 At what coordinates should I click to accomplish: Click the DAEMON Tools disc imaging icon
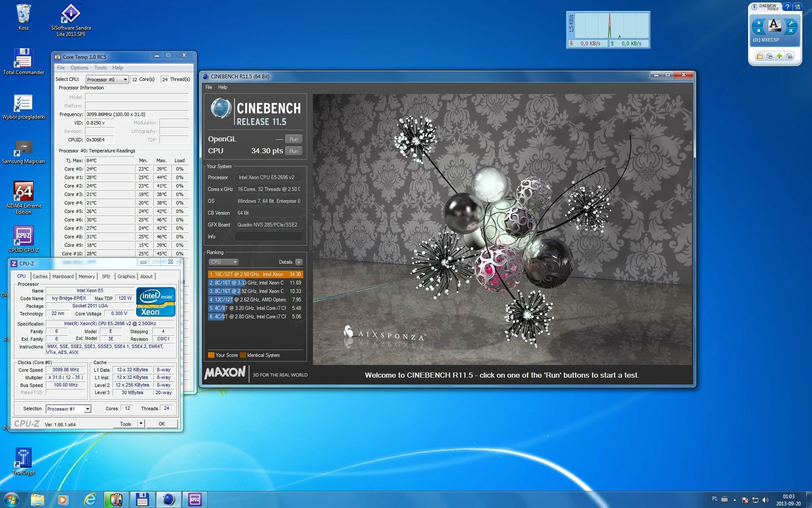(x=770, y=56)
